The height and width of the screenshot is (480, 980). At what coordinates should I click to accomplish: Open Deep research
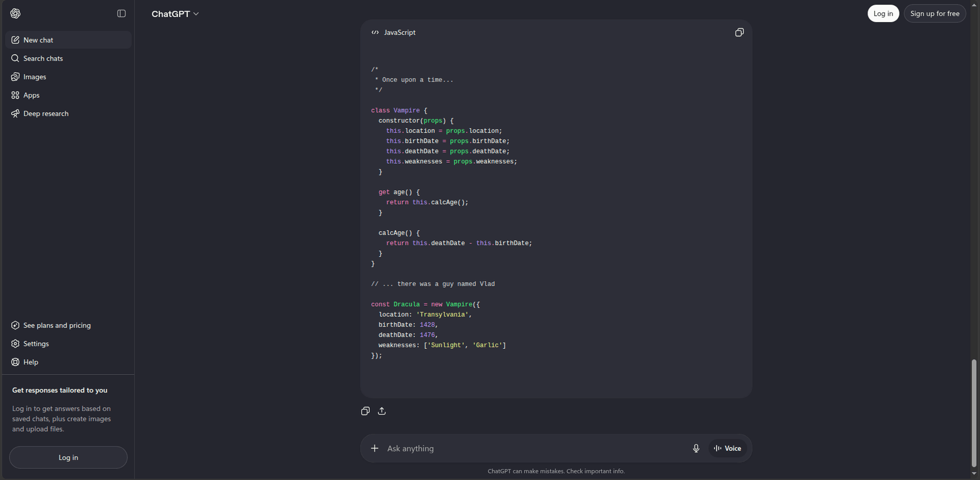[68, 113]
